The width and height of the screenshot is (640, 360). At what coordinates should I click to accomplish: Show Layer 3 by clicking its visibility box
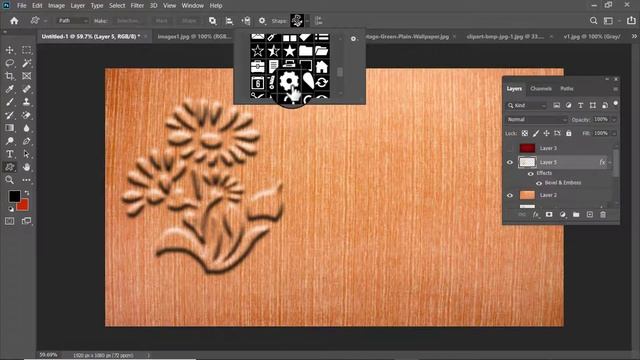click(x=510, y=148)
